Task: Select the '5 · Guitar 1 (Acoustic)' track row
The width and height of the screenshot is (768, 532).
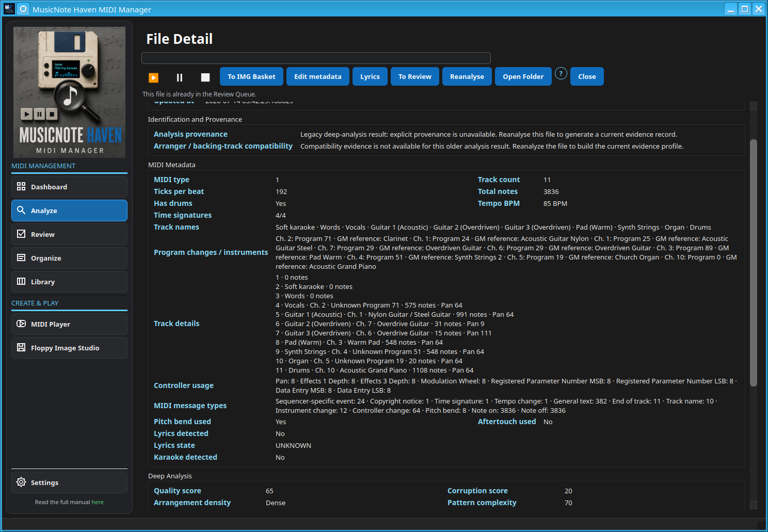Action: tap(394, 314)
